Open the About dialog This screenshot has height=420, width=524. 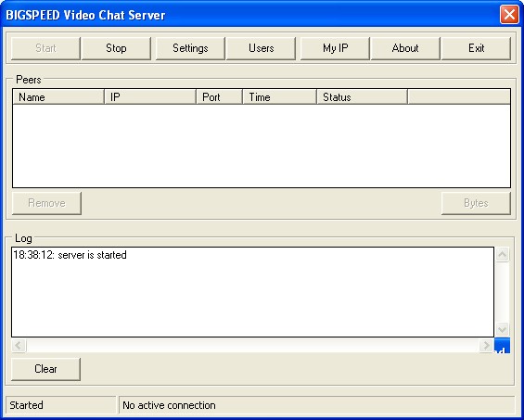point(405,48)
